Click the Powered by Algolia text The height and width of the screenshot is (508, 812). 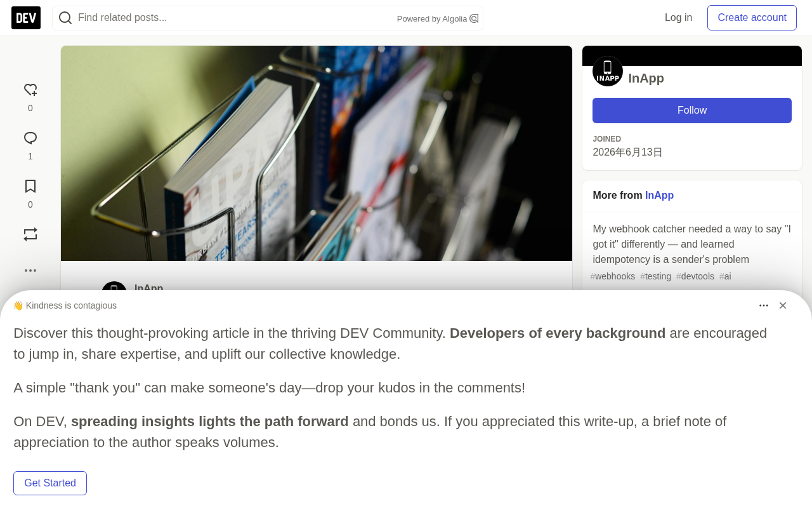(x=432, y=19)
